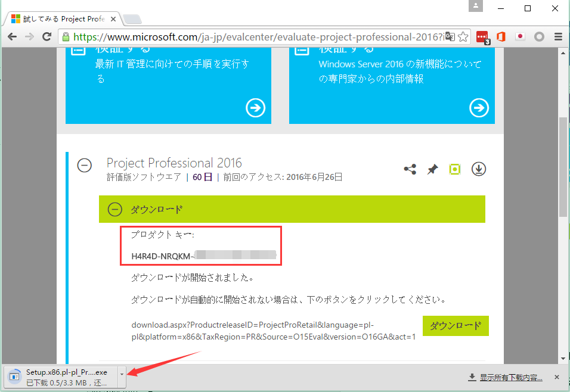Go back with the browser back arrow
570x392 pixels.
click(x=13, y=36)
